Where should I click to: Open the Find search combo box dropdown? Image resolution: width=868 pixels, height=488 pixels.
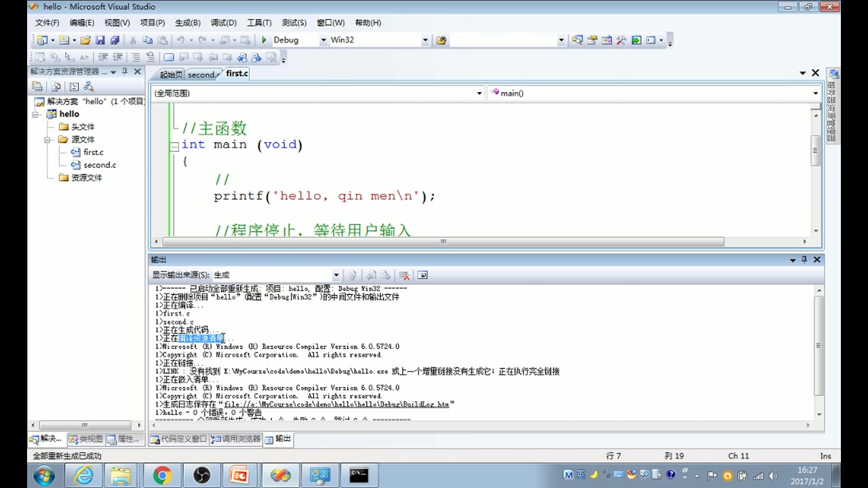point(561,40)
